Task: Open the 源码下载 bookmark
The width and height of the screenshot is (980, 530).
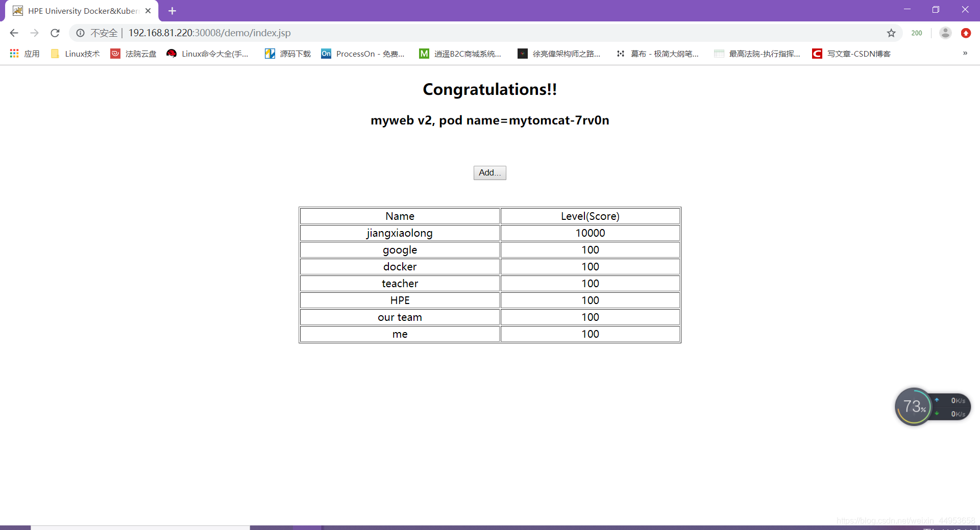Action: [288, 54]
